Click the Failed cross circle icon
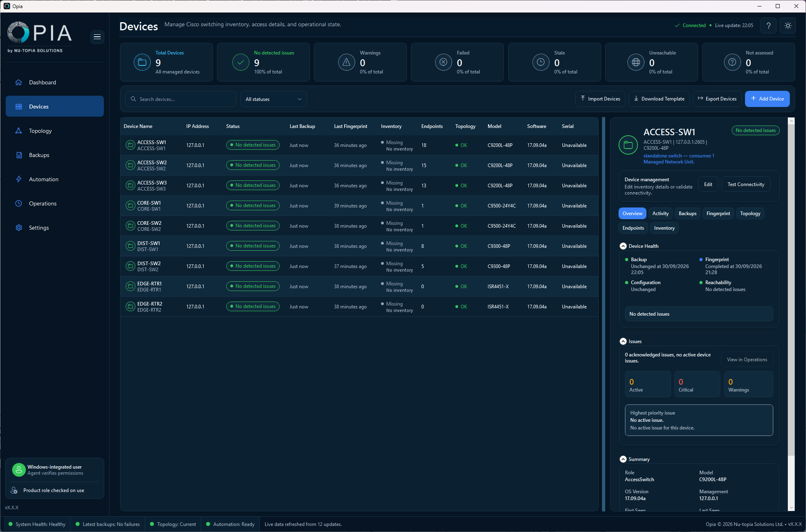Screen dimensions: 806x532 (x=443, y=62)
